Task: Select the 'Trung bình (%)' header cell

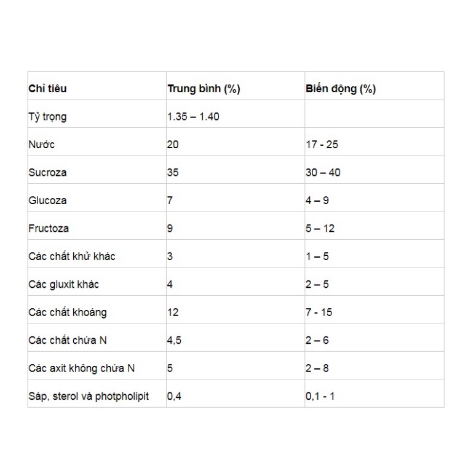Action: pos(204,89)
